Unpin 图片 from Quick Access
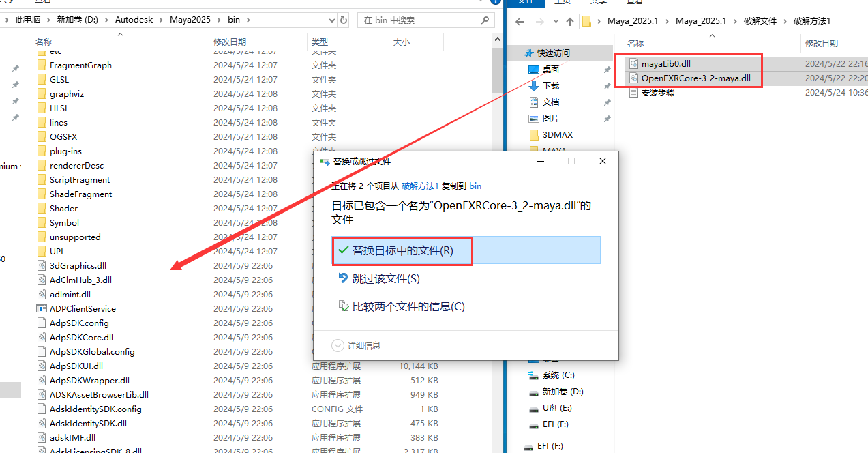This screenshot has height=453, width=868. (606, 117)
